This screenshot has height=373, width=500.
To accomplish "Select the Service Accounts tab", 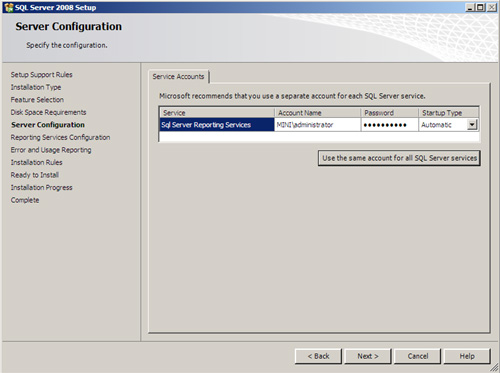I will pos(178,77).
